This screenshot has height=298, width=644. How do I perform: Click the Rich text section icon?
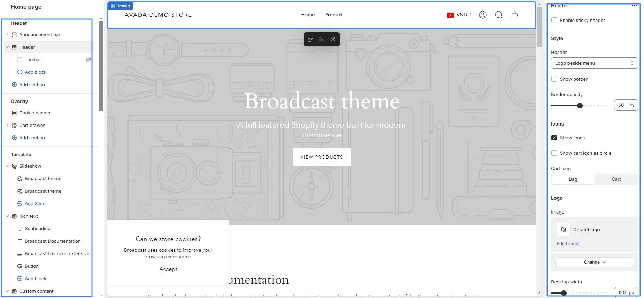pos(14,216)
